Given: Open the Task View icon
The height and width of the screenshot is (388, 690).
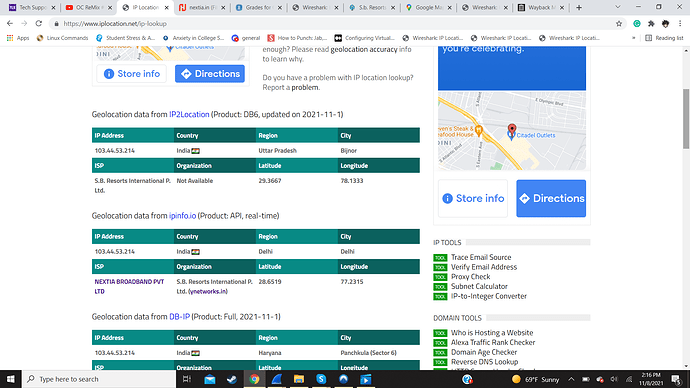Looking at the screenshot, I should (x=187, y=379).
